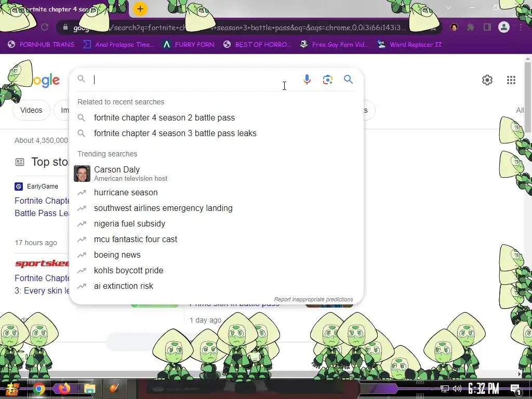Screen dimensions: 532x399
Task: Click the 'Trending searches' label
Action: pos(107,154)
